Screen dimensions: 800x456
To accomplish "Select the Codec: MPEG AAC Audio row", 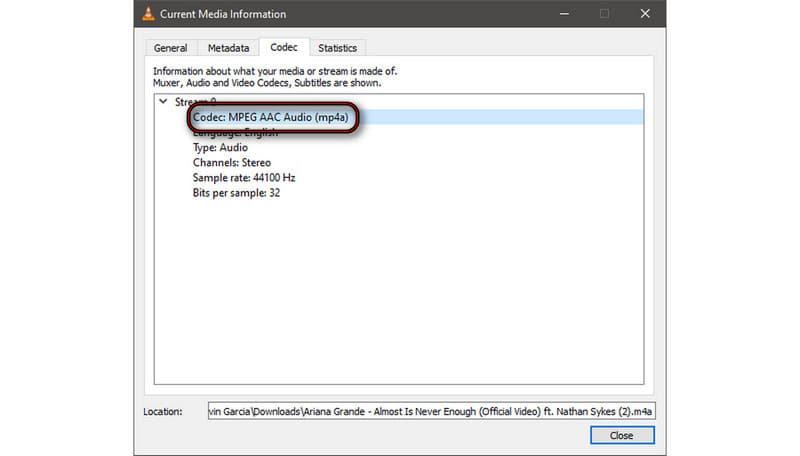I will (398, 117).
